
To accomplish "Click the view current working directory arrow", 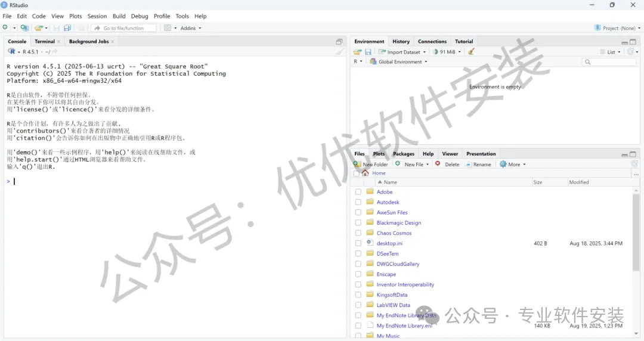I will click(x=55, y=51).
